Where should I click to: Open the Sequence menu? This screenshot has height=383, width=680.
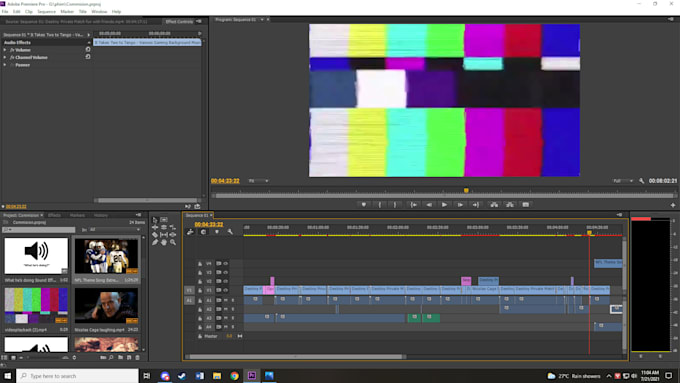pos(46,12)
